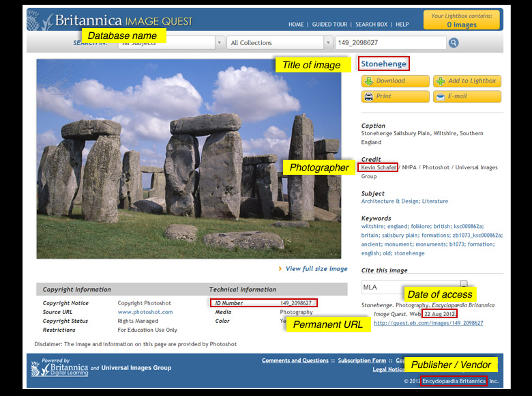The height and width of the screenshot is (396, 532).
Task: Click the View full size image link
Action: 316,269
